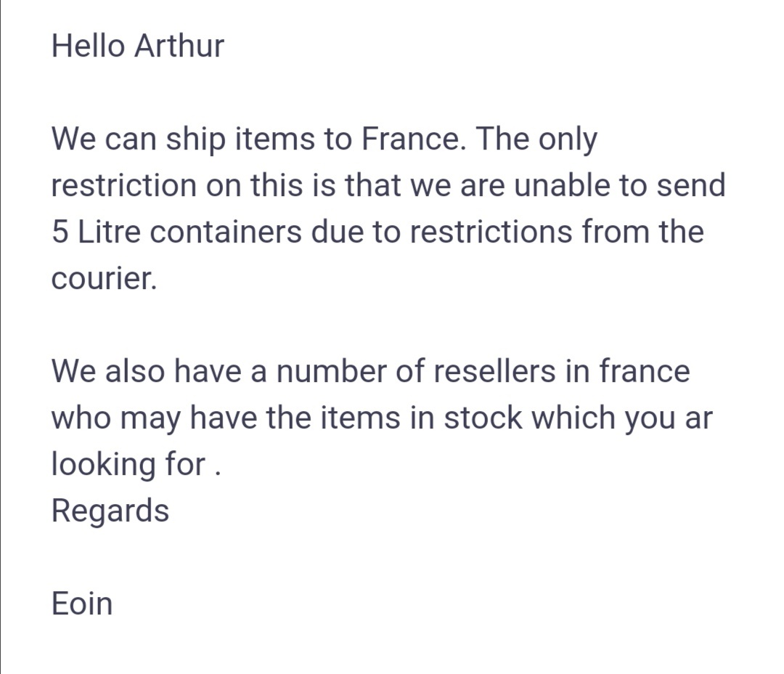Click the "Hello Arthur" greeting line
Image resolution: width=784 pixels, height=674 pixels.
point(138,46)
